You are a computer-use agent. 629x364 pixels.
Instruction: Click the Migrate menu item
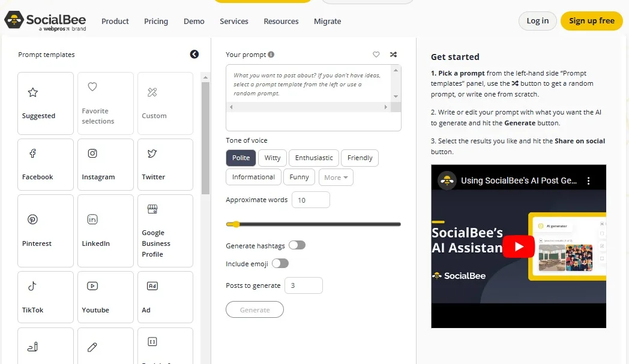327,21
